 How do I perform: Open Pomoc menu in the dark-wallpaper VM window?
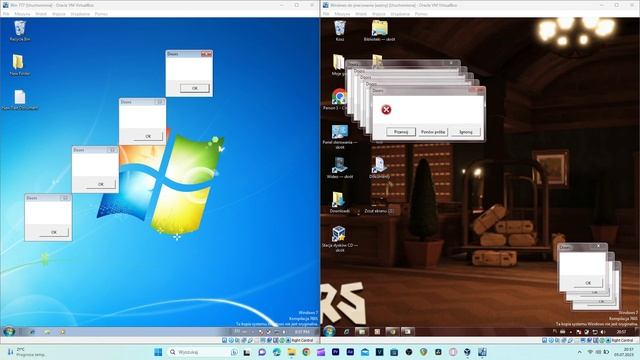(x=421, y=13)
